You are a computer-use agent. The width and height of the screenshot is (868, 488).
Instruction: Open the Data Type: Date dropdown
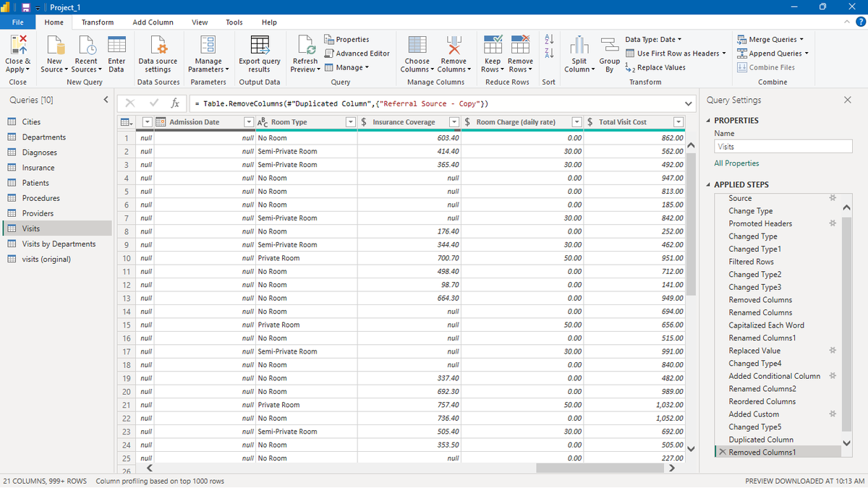[653, 40]
